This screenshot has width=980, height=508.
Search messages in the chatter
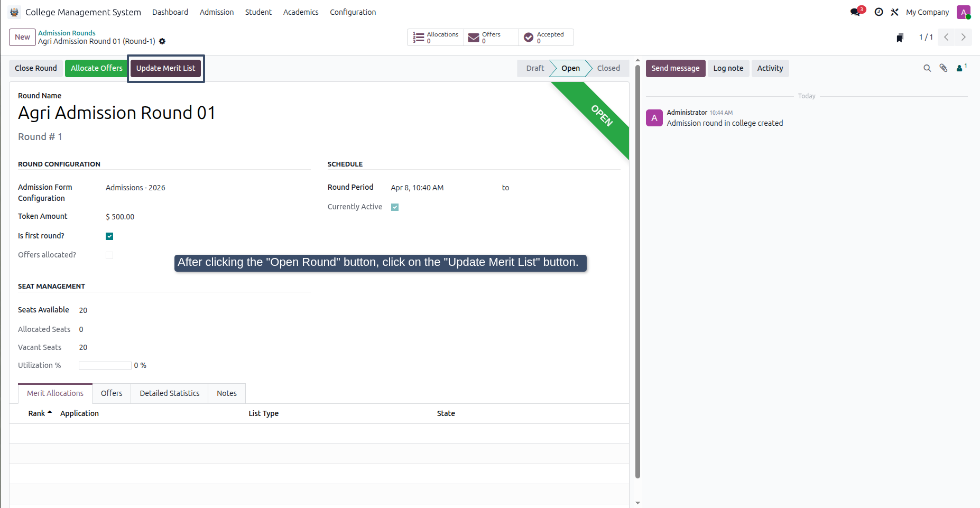point(927,68)
